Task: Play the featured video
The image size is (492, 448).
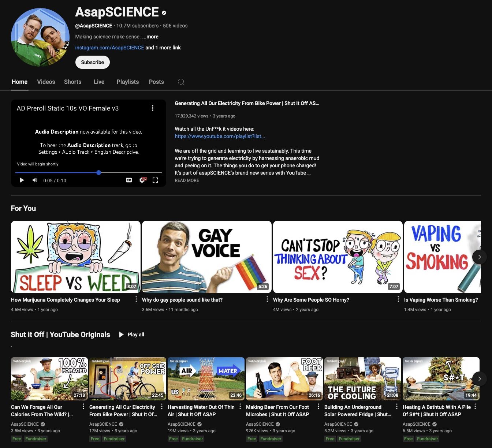Action: 22,180
